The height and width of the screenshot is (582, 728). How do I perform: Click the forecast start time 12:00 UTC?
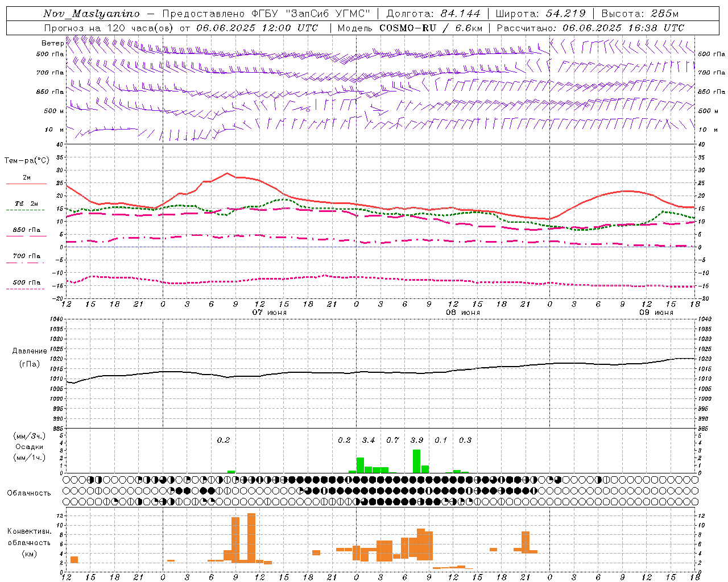290,27
